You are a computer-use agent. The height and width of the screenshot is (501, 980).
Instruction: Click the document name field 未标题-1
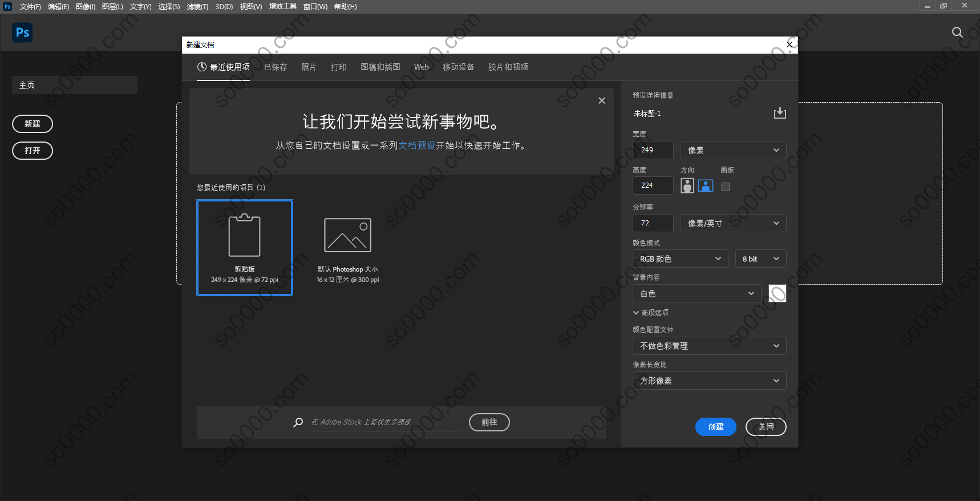pyautogui.click(x=700, y=114)
